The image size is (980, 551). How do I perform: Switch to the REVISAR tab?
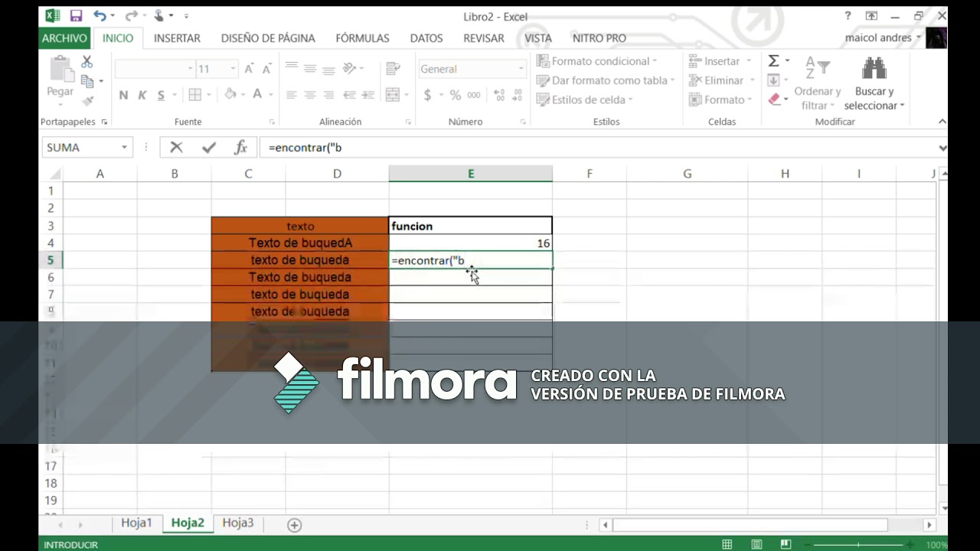point(484,37)
